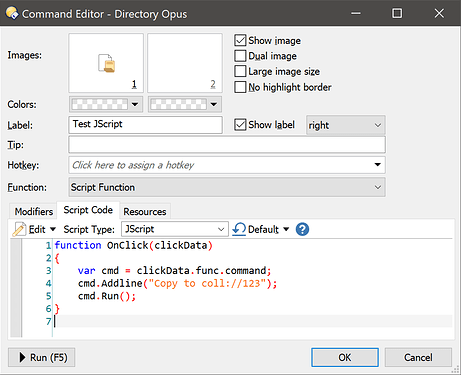
Task: Open the Function 'Script Function' dropdown
Action: pyautogui.click(x=227, y=187)
